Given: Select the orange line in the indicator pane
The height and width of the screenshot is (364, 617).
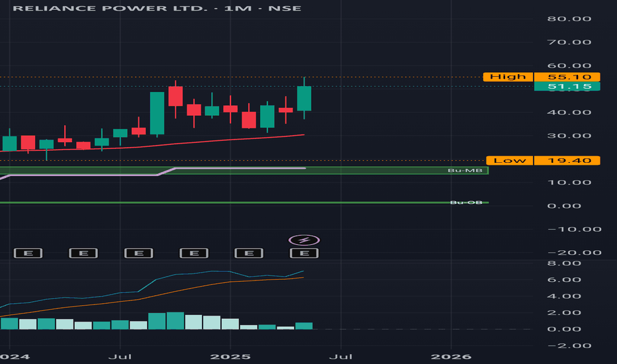Looking at the screenshot, I should click(158, 296).
